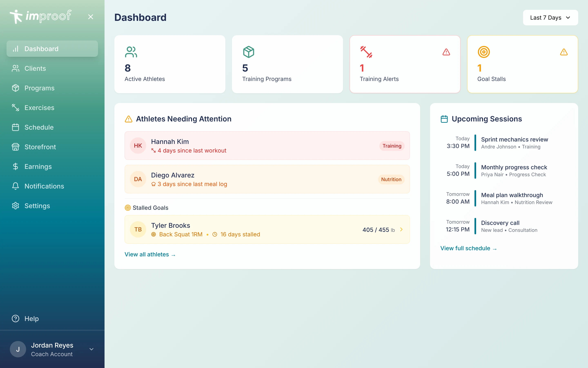Viewport: 588px width, 368px height.
Task: Open the Meal plan walkthrough session
Action: click(x=504, y=198)
